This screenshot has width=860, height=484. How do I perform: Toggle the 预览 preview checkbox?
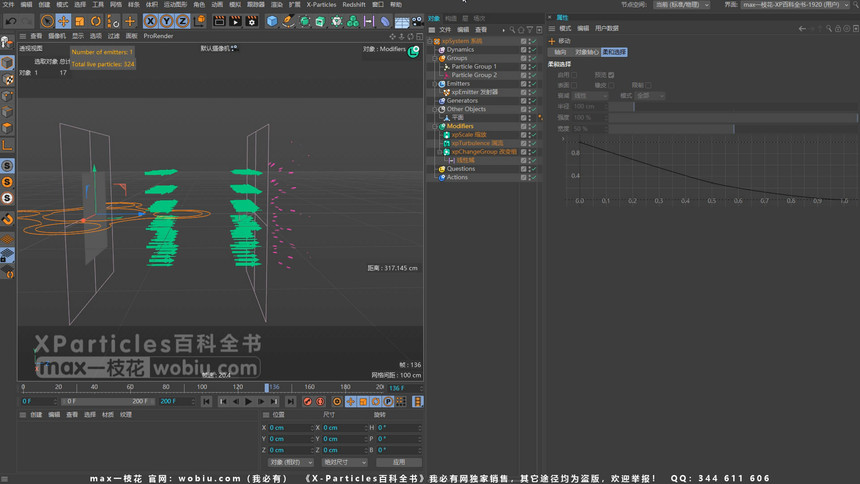click(611, 75)
